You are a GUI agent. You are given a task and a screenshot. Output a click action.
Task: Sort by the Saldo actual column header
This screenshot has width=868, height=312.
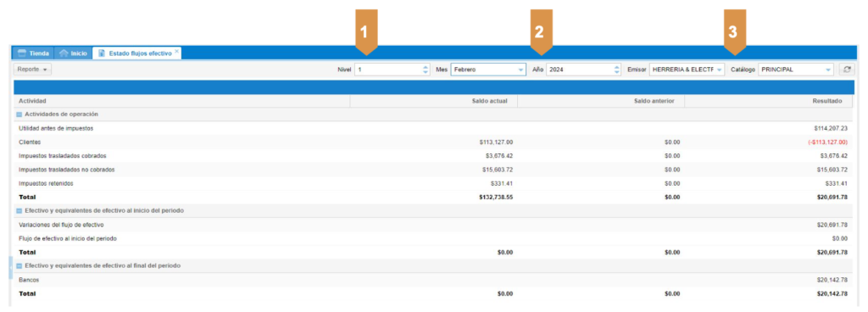tap(433, 101)
